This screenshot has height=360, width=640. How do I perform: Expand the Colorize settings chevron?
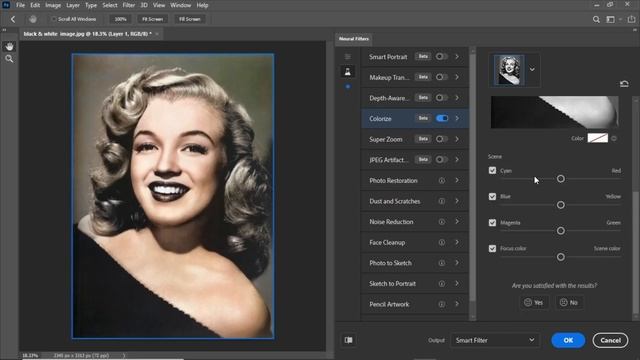click(457, 118)
